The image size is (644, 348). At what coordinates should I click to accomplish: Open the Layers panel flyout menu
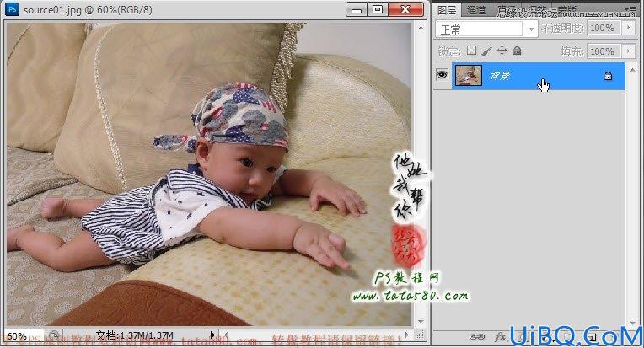[630, 8]
